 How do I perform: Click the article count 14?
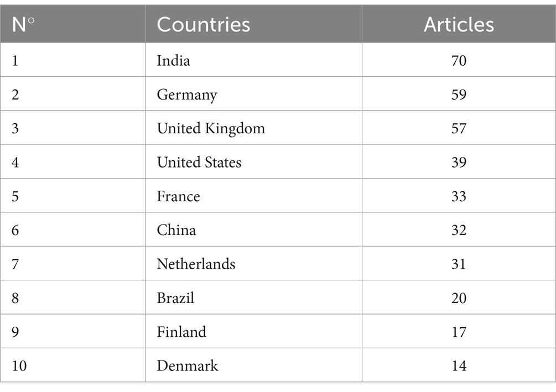coord(459,366)
